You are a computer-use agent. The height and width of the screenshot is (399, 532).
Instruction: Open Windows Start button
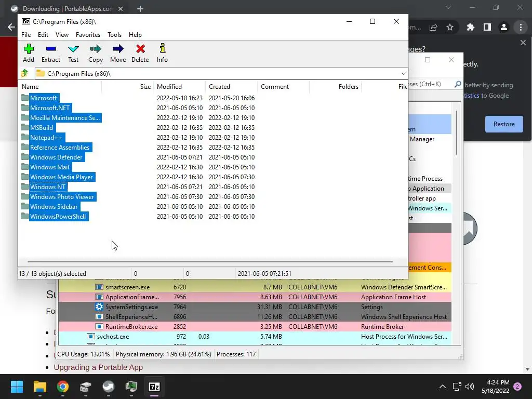(x=17, y=387)
